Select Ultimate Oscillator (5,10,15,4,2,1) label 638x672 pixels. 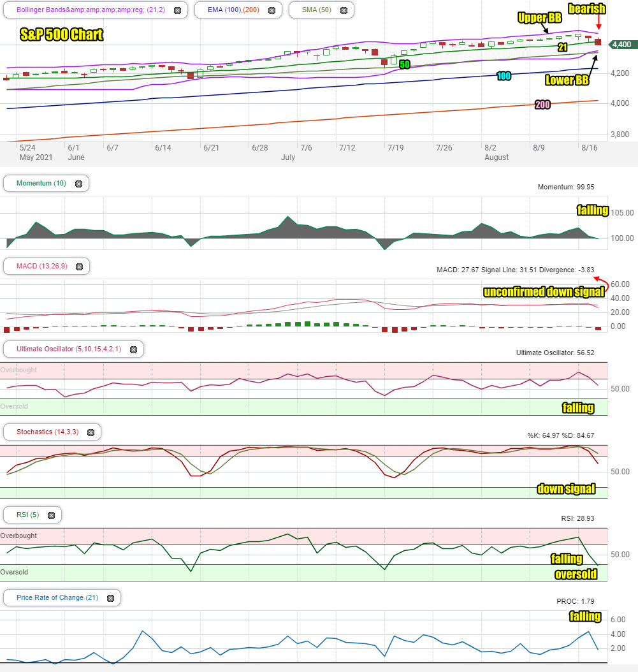coord(69,349)
